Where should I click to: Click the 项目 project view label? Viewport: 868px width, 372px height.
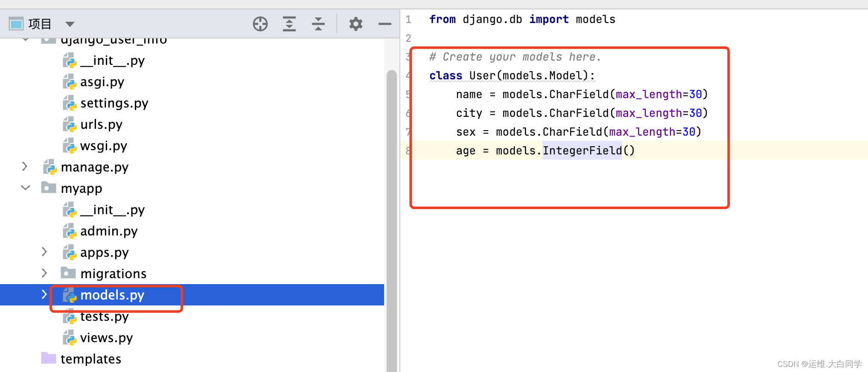(x=40, y=24)
